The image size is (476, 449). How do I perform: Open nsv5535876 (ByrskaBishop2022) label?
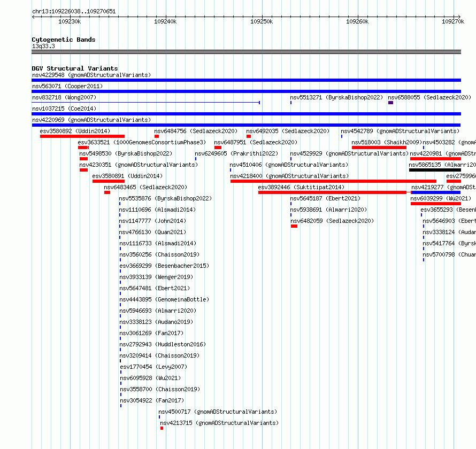coord(165,198)
